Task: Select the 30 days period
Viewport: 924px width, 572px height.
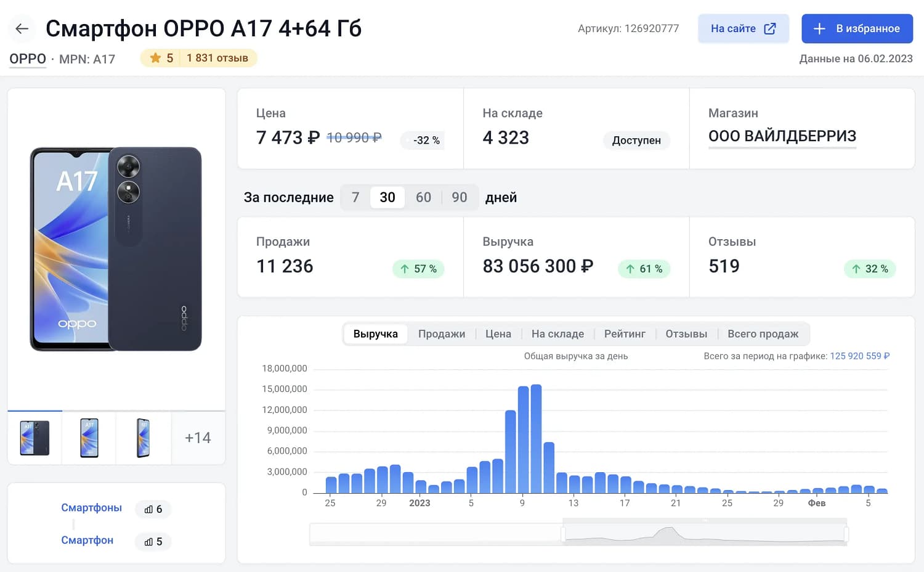Action: coord(387,197)
